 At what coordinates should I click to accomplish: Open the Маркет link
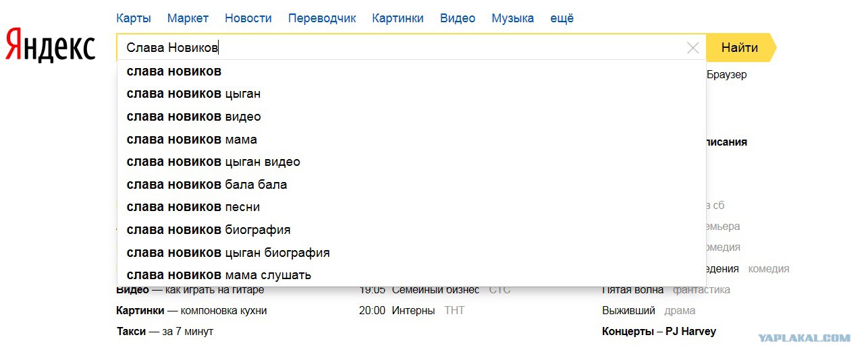coord(188,18)
